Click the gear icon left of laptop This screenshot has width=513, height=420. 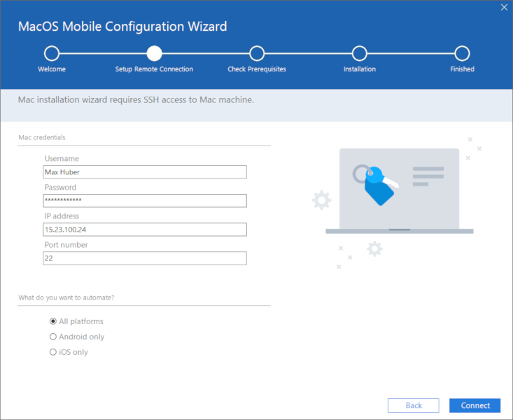322,200
